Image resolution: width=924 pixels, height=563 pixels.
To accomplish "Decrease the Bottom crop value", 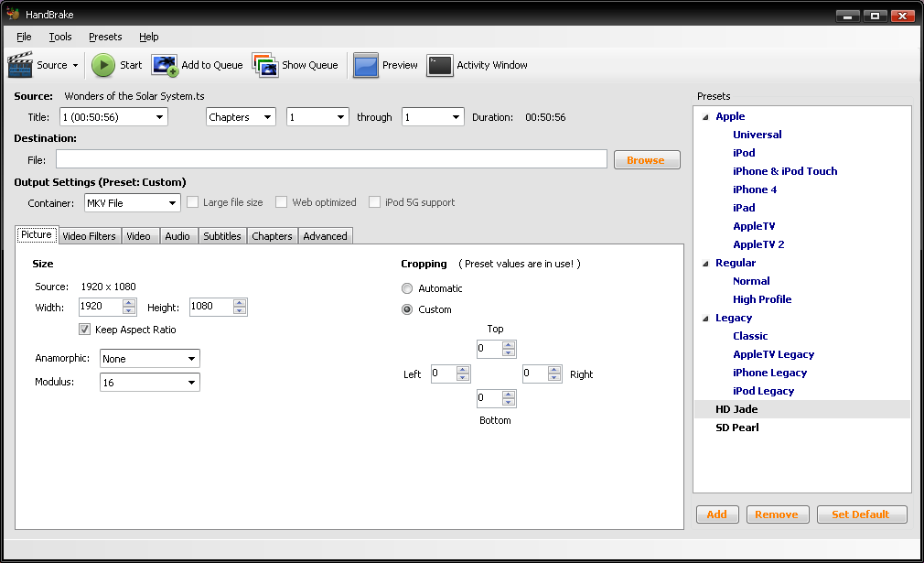I will [509, 403].
